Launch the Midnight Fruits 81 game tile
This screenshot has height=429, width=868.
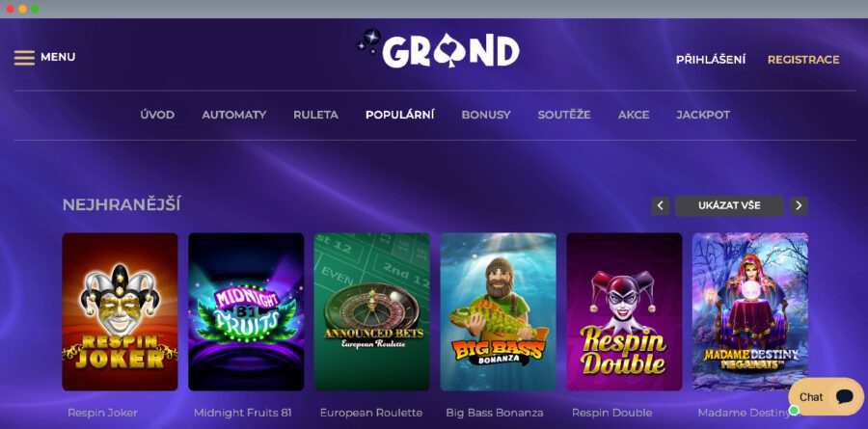[x=246, y=311]
